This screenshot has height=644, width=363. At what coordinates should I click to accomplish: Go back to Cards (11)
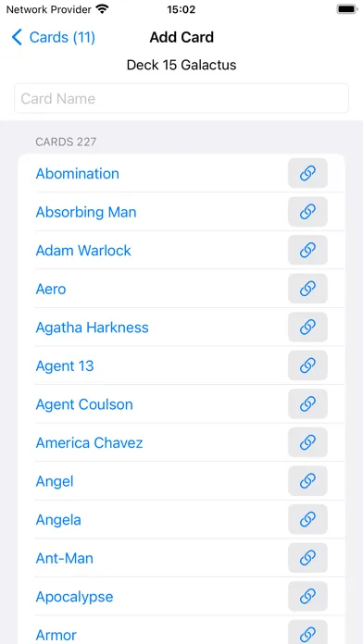(x=54, y=37)
